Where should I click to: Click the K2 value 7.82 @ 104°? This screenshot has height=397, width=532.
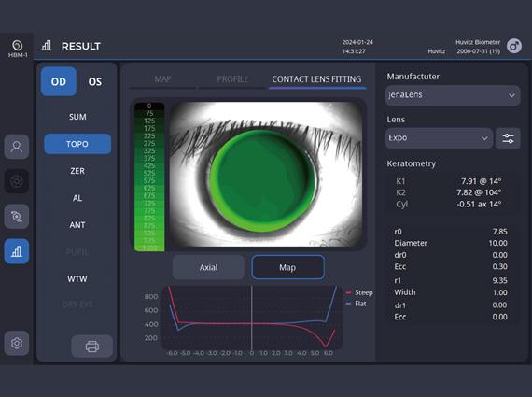pyautogui.click(x=479, y=192)
